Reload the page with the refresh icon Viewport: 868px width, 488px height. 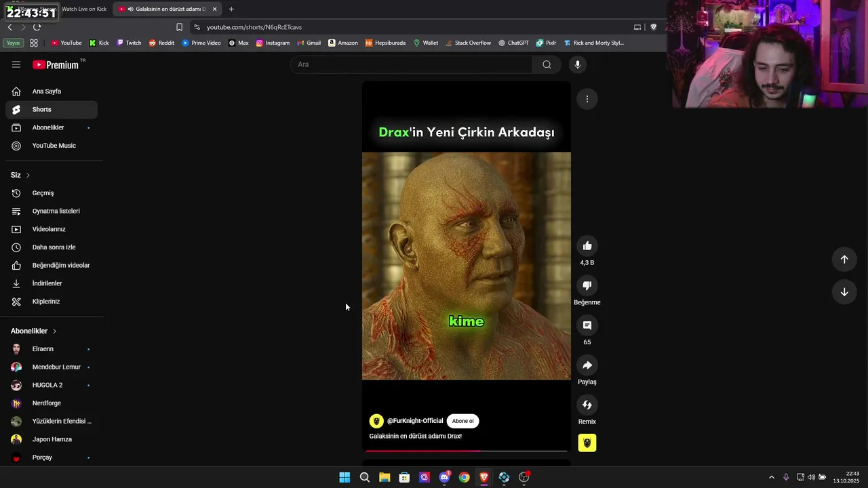(x=37, y=27)
